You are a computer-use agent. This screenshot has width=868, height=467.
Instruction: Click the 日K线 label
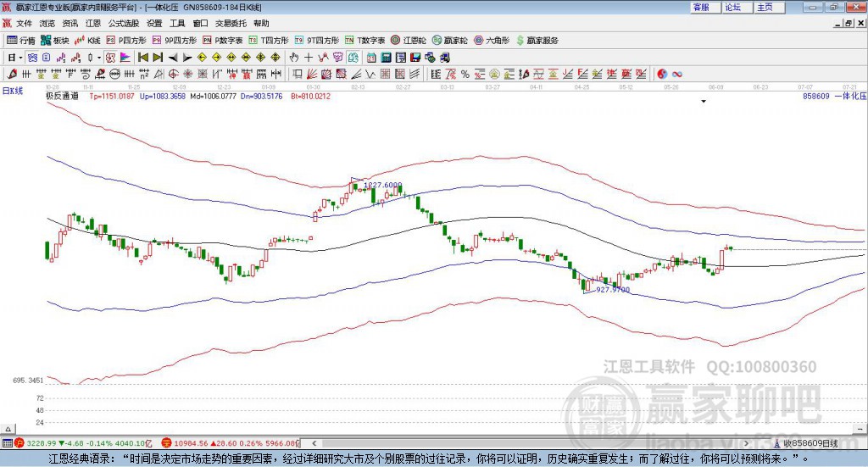click(13, 91)
